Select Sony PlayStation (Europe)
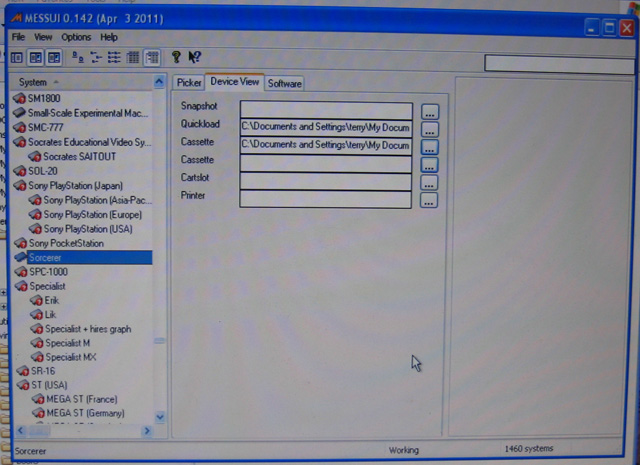Image resolution: width=640 pixels, height=465 pixels. [93, 215]
